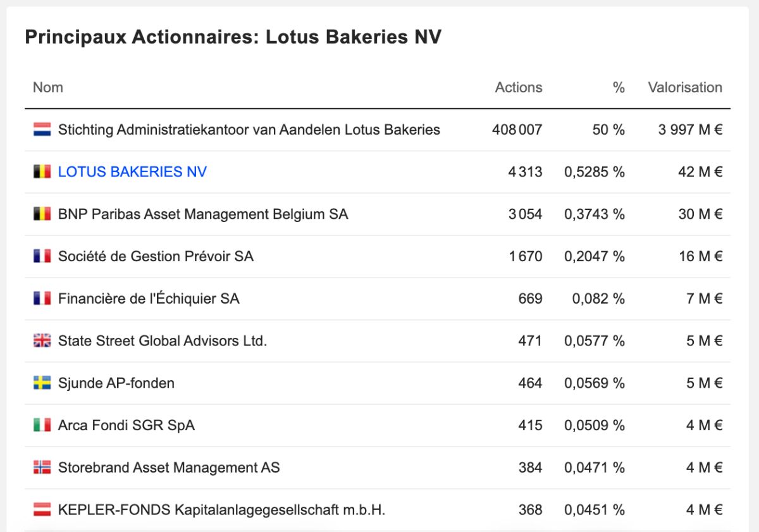Viewport: 759px width, 532px height.
Task: Click the French flag beside Financière de l'Échiquier
Action: pyautogui.click(x=42, y=299)
